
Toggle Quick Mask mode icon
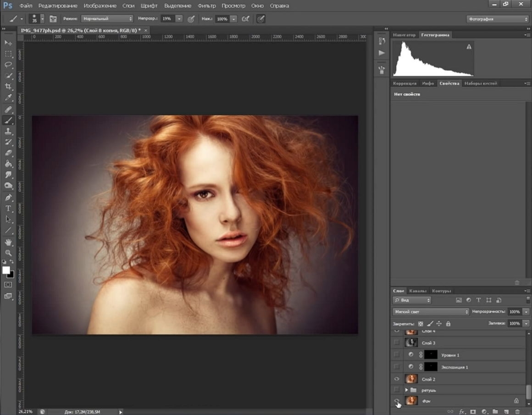(8, 285)
